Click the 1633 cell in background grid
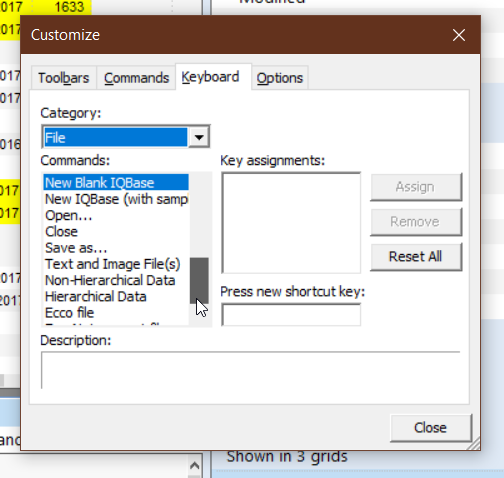Image resolution: width=504 pixels, height=478 pixels. (63, 7)
